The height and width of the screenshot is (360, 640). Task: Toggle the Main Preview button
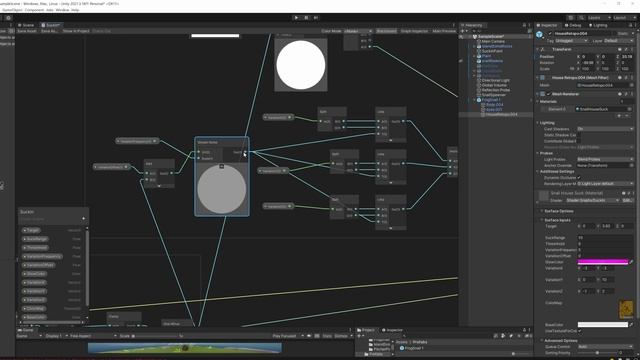444,31
